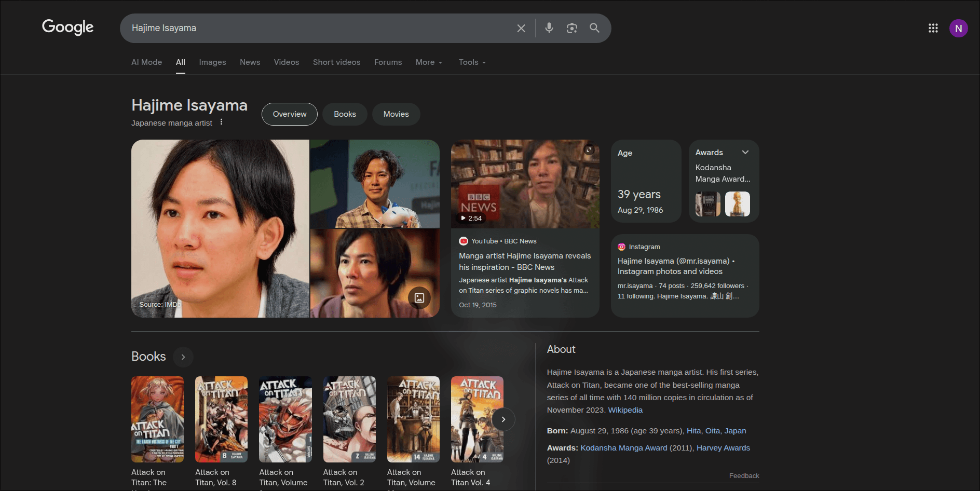This screenshot has height=491, width=980.
Task: Click the YouTube icon on the video card
Action: tap(464, 241)
